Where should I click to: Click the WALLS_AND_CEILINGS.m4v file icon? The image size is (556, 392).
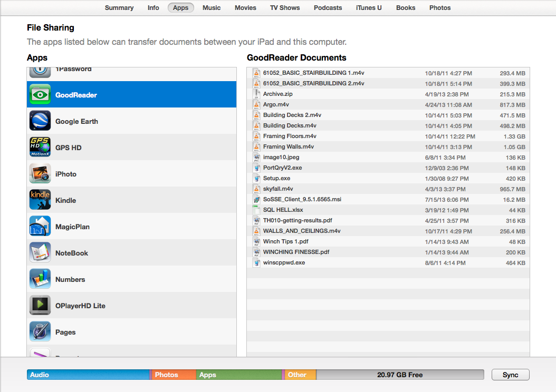[x=256, y=231]
